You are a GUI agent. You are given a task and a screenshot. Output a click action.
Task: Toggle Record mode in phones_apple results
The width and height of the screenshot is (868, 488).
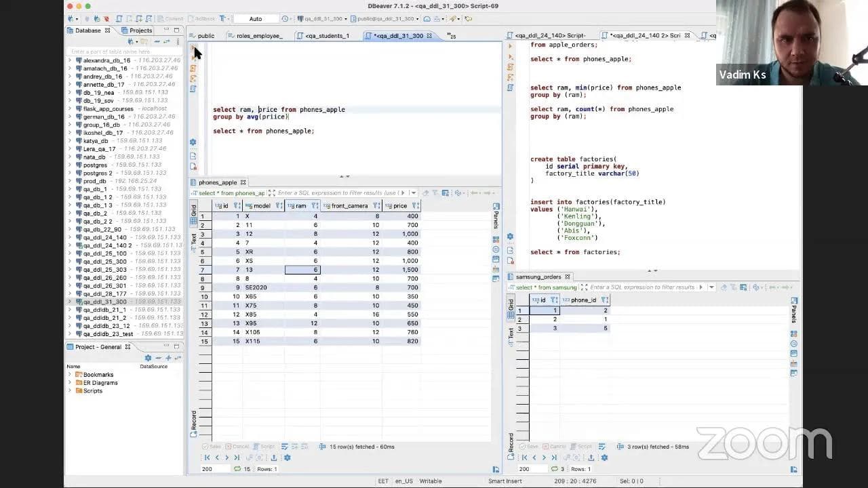[x=193, y=420]
